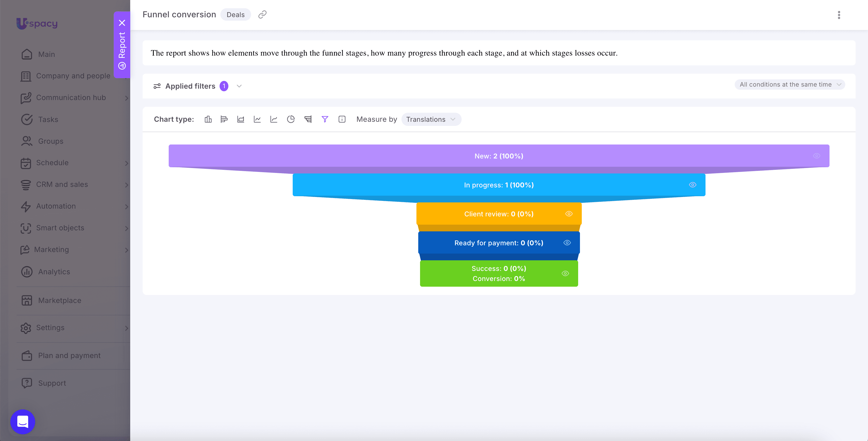868x441 pixels.
Task: Click the Tasks checkmark icon
Action: pyautogui.click(x=27, y=119)
